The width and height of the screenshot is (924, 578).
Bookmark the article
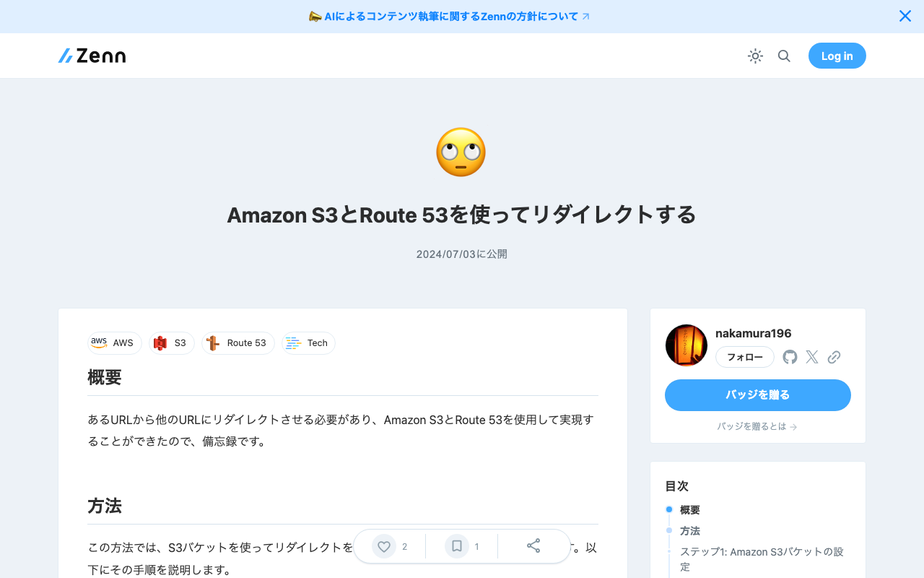click(457, 546)
